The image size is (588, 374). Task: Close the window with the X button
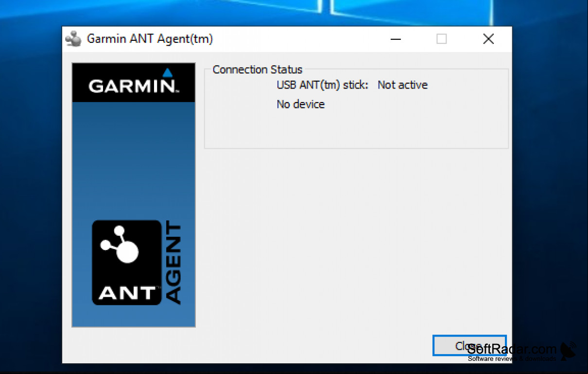488,39
